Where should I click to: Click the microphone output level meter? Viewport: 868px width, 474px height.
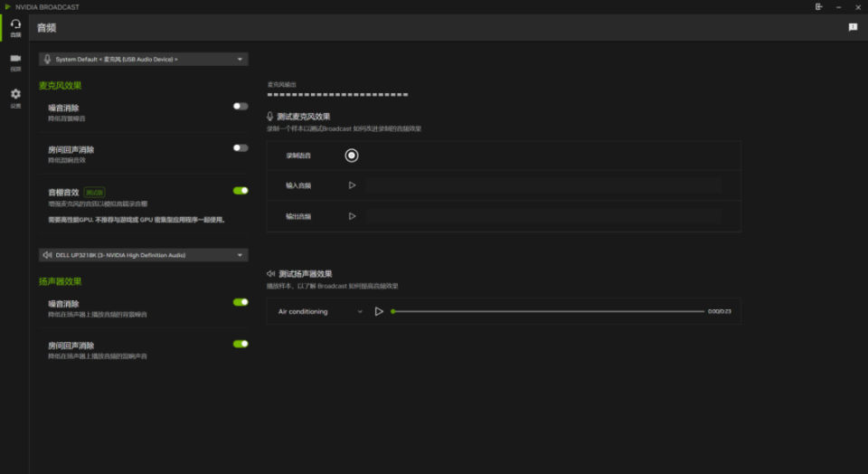[x=337, y=95]
